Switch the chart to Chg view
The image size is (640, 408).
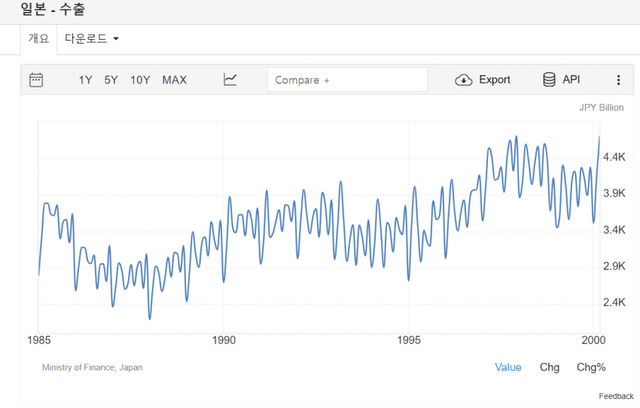(549, 367)
